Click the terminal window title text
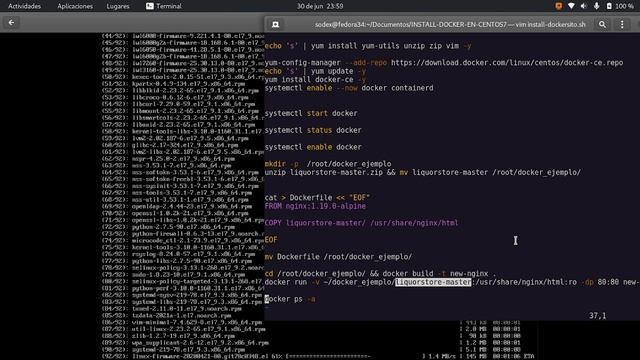The width and height of the screenshot is (640, 360). coord(450,24)
